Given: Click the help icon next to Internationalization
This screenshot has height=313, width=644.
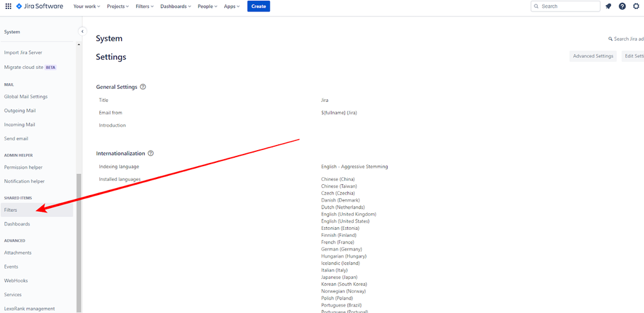Looking at the screenshot, I should click(151, 153).
